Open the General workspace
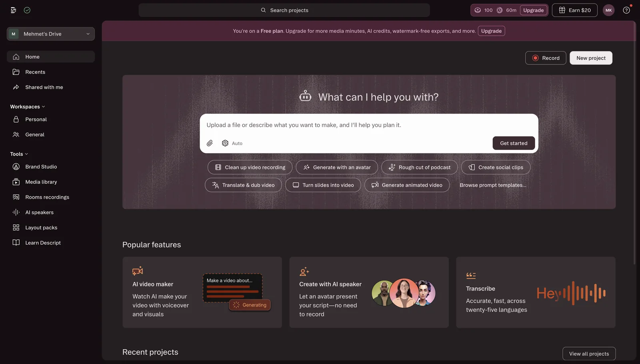640x364 pixels. 51,135
